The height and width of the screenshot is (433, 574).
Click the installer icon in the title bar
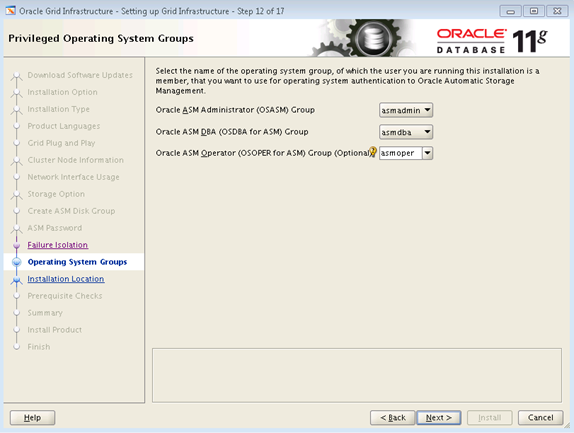[11, 11]
